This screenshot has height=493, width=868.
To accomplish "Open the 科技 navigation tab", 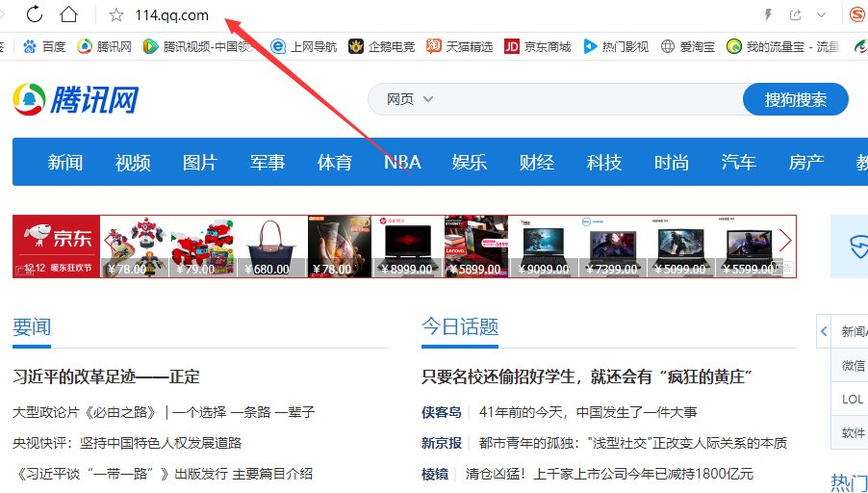I will pos(604,163).
